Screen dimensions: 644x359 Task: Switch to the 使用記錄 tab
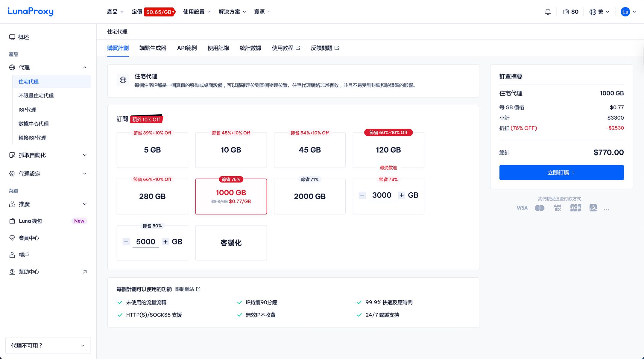[x=218, y=48]
